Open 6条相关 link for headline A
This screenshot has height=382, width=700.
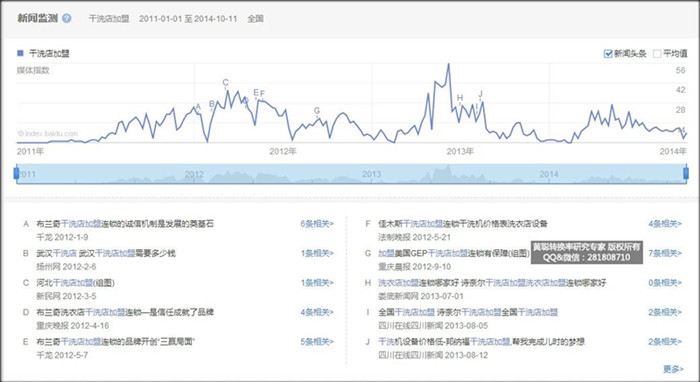click(317, 224)
